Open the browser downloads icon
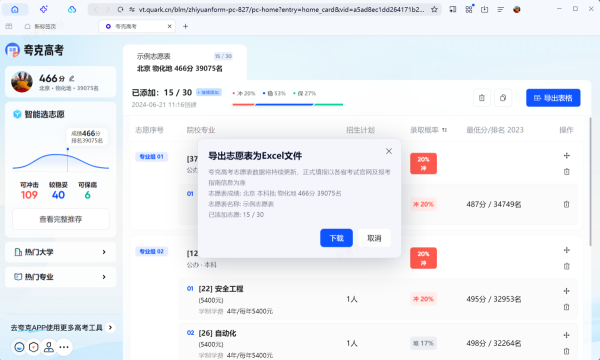Screen dimensions: 600x360 (484, 9)
